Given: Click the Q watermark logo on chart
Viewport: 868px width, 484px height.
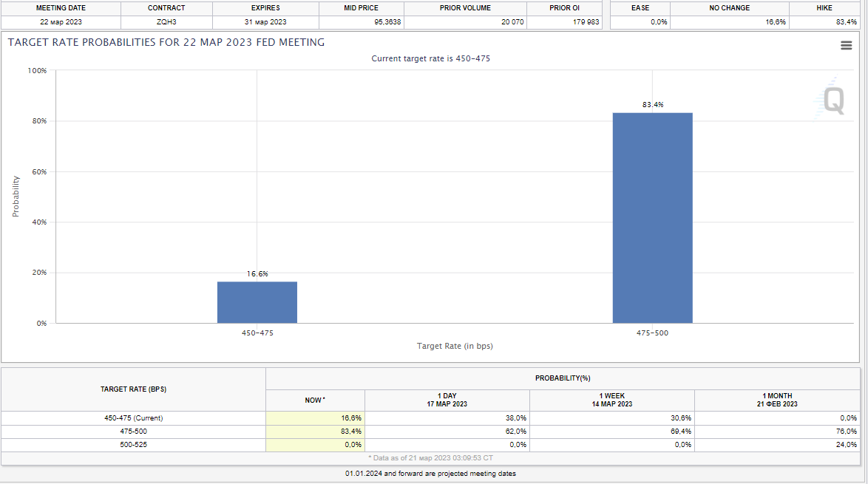Looking at the screenshot, I should coord(833,101).
